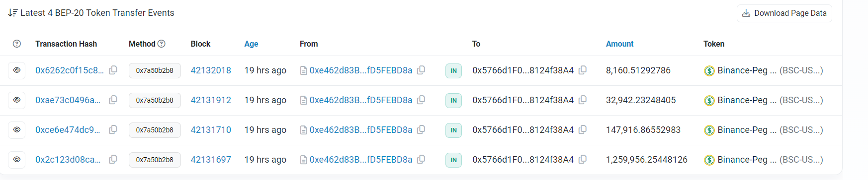
Task: Copy the From address in the first row
Action: pos(421,70)
